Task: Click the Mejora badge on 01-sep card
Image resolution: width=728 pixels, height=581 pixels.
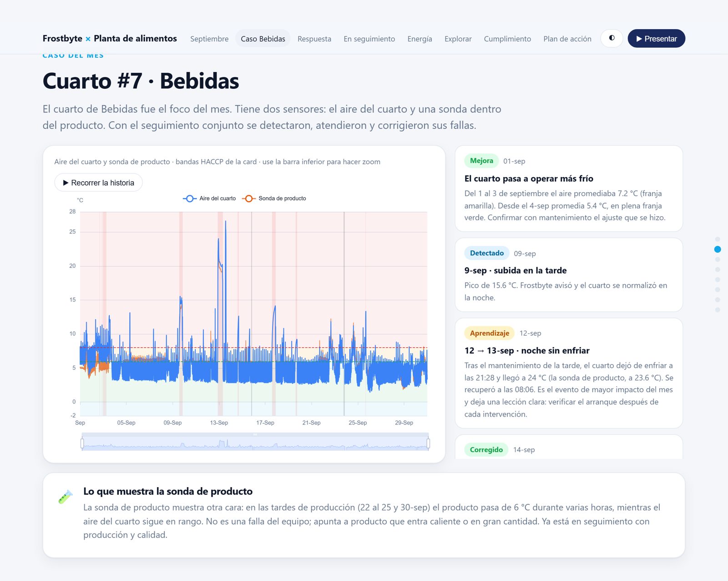Action: (481, 161)
